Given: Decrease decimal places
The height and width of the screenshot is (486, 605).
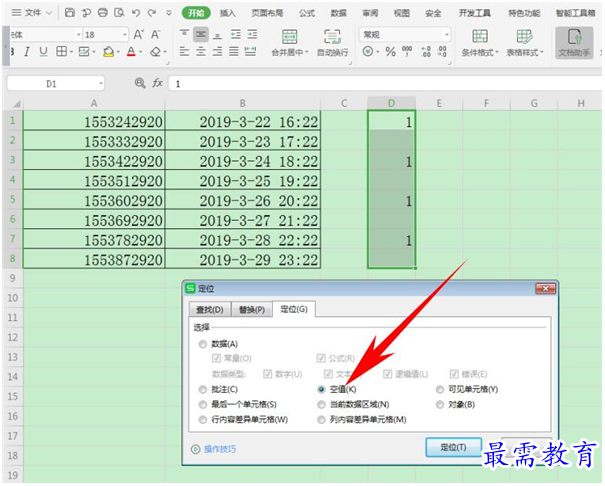Looking at the screenshot, I should point(442,51).
